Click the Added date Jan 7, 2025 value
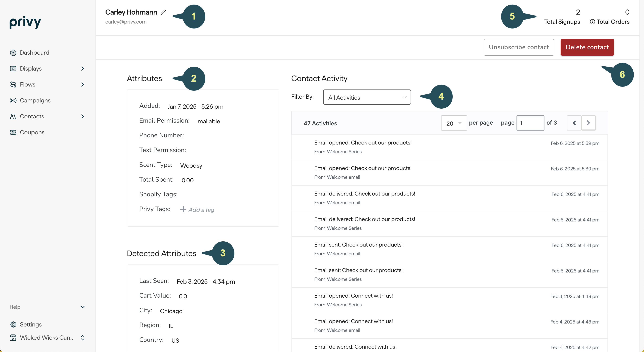The image size is (644, 352). (x=196, y=107)
